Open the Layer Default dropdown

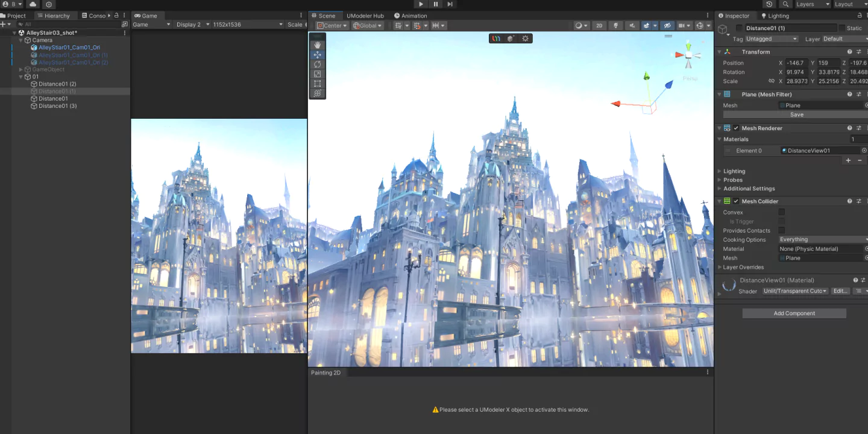pyautogui.click(x=844, y=39)
